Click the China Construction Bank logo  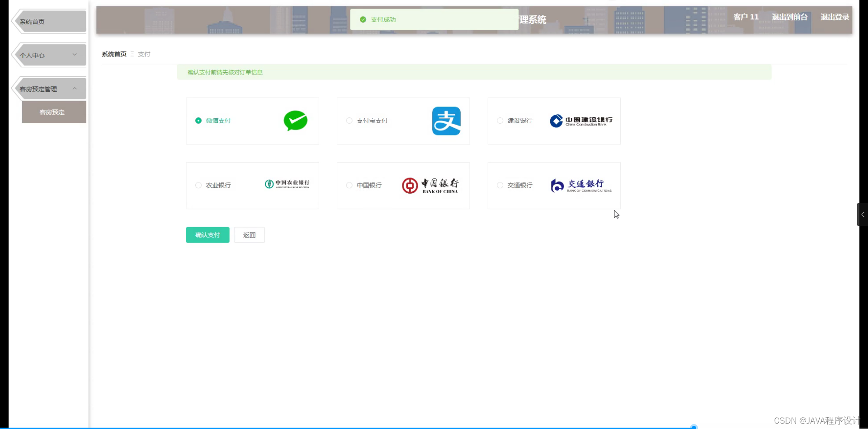coord(581,121)
